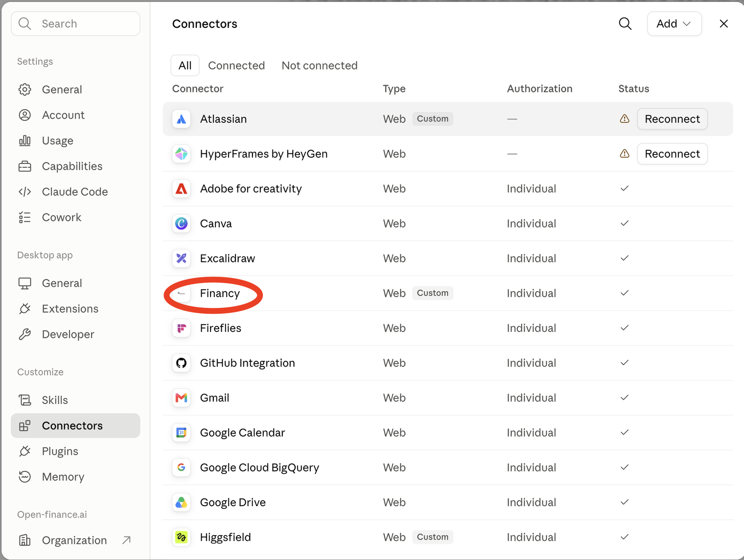Click the Fireflies logo icon
Image resolution: width=744 pixels, height=560 pixels.
[182, 328]
